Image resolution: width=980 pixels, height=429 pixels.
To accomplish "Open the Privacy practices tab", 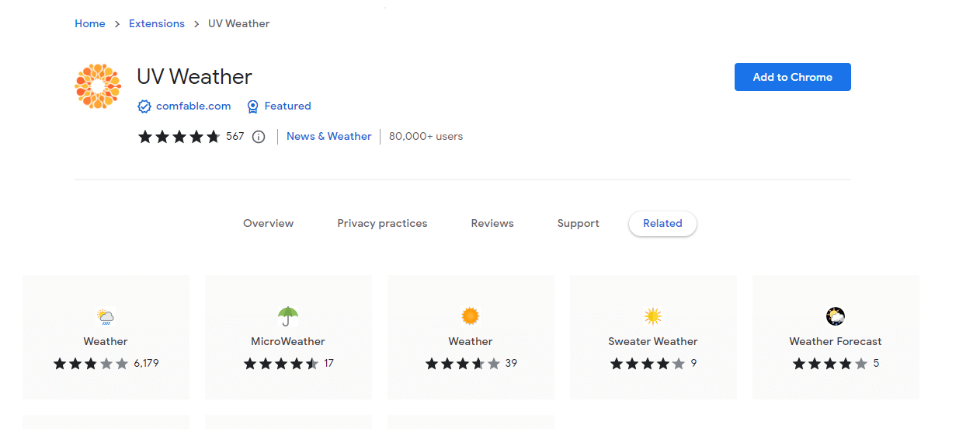I will [382, 224].
